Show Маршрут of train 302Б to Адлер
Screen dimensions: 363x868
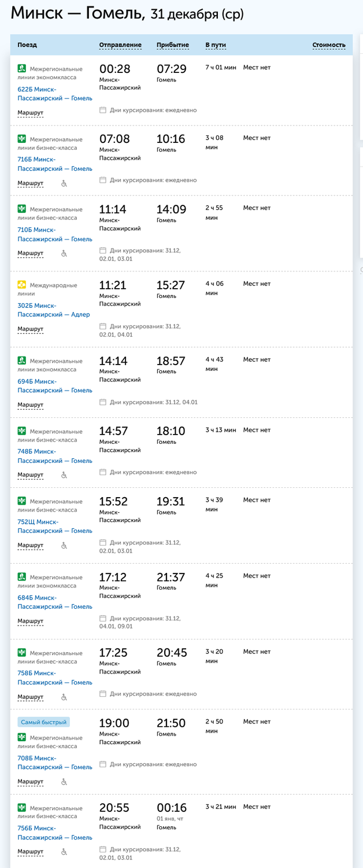pos(30,329)
